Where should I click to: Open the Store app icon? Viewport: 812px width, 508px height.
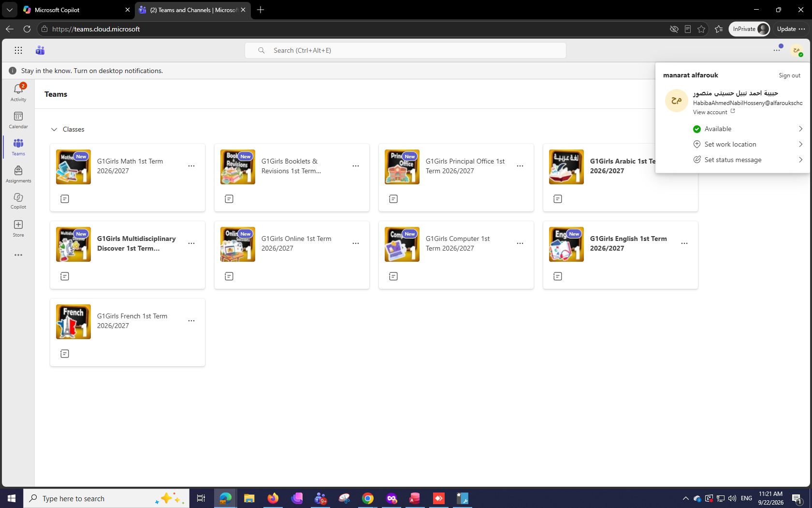point(18,228)
